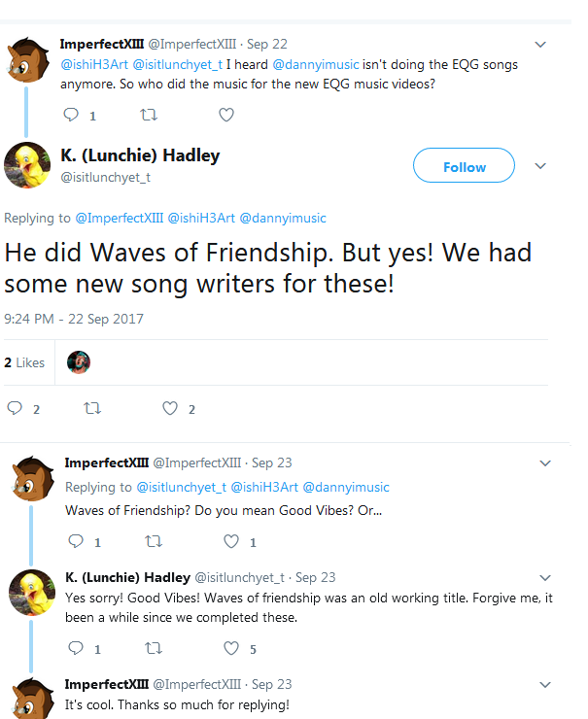Retweet the 'Do you mean Good Vibes?' reply
Viewport: 588px width, 719px height.
[x=153, y=541]
